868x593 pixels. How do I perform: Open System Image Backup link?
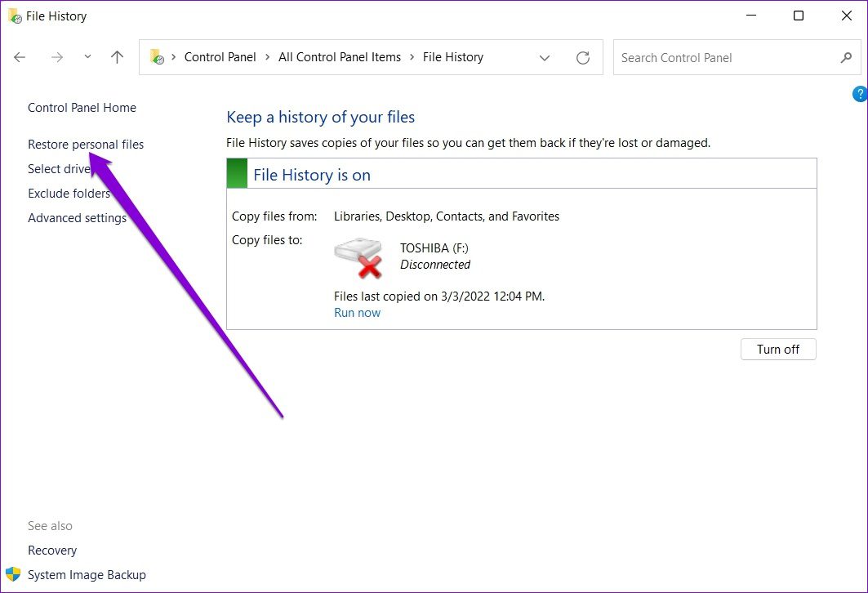pos(87,575)
